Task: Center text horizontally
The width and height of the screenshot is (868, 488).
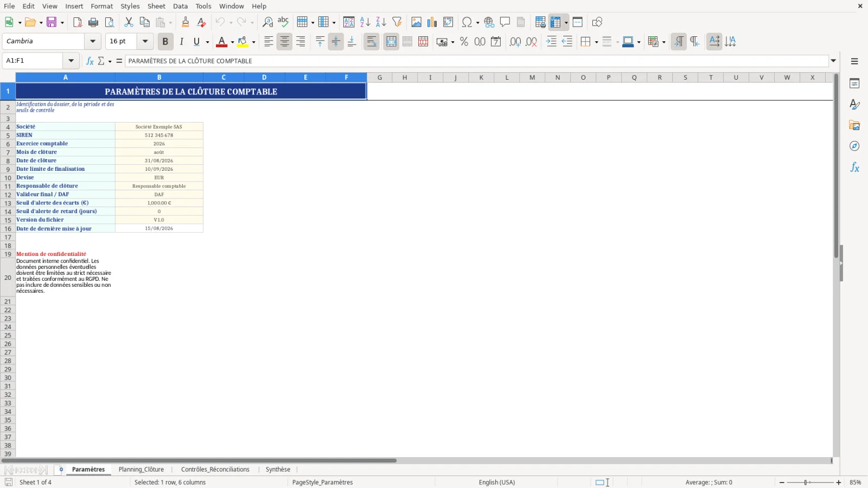Action: pos(284,42)
